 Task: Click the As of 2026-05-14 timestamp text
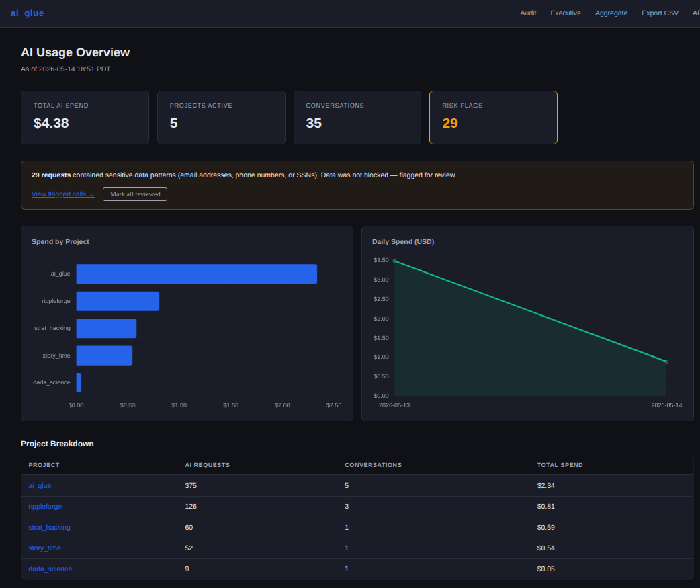(x=66, y=69)
